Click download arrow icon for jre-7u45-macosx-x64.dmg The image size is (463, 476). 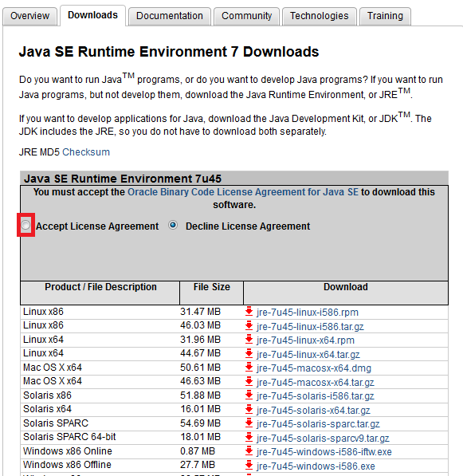[x=249, y=368]
